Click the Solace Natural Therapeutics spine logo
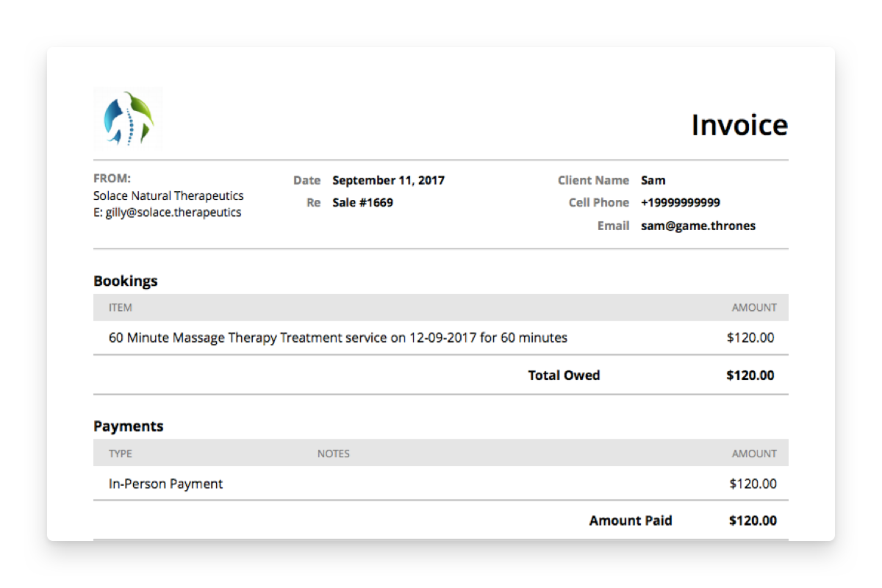This screenshot has height=588, width=882. point(128,118)
